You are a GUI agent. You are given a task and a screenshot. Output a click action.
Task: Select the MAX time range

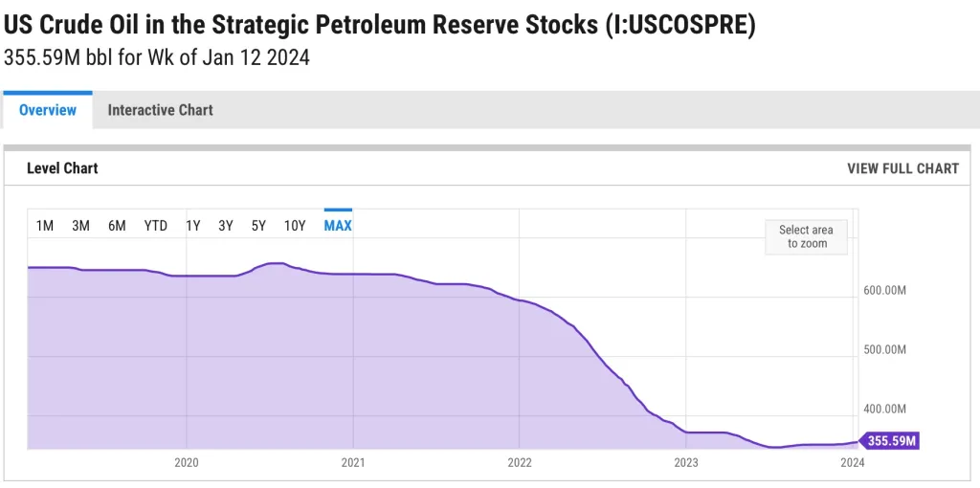[x=338, y=226]
